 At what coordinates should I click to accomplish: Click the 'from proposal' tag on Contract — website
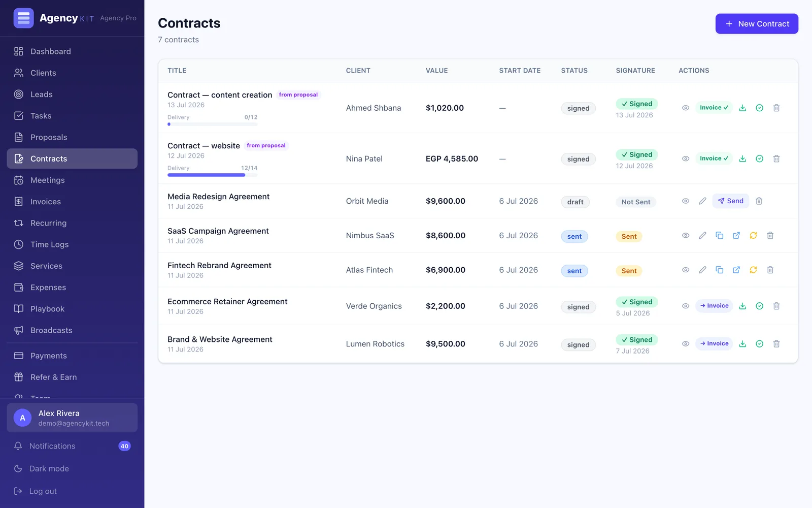(x=266, y=146)
